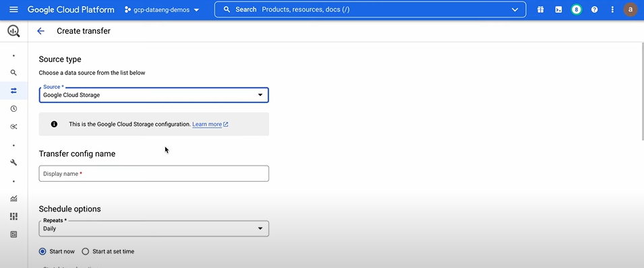Open the three-dot settings menu

click(x=612, y=9)
